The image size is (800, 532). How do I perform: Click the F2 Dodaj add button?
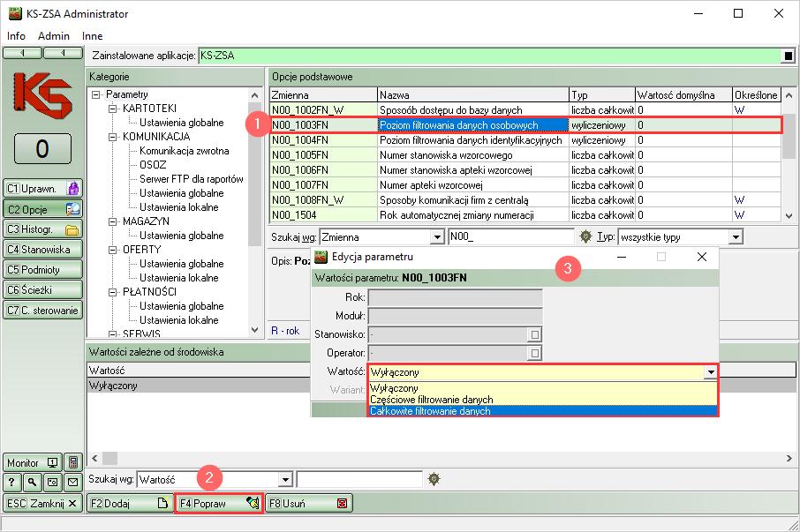tap(129, 504)
